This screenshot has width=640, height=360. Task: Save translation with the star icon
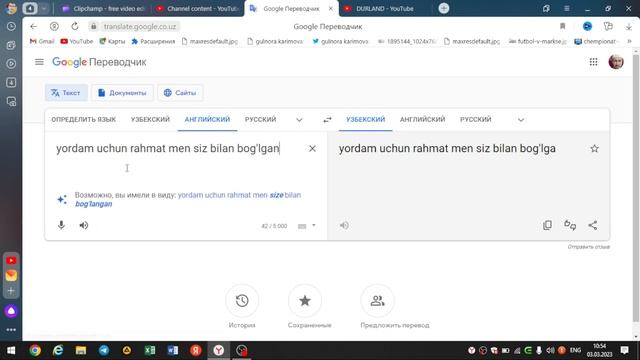pyautogui.click(x=594, y=149)
